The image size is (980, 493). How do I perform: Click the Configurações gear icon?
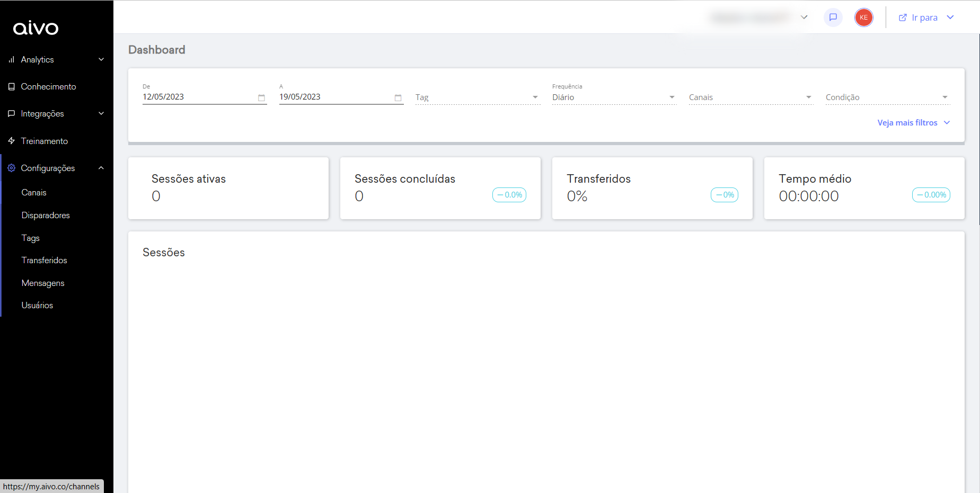[11, 168]
